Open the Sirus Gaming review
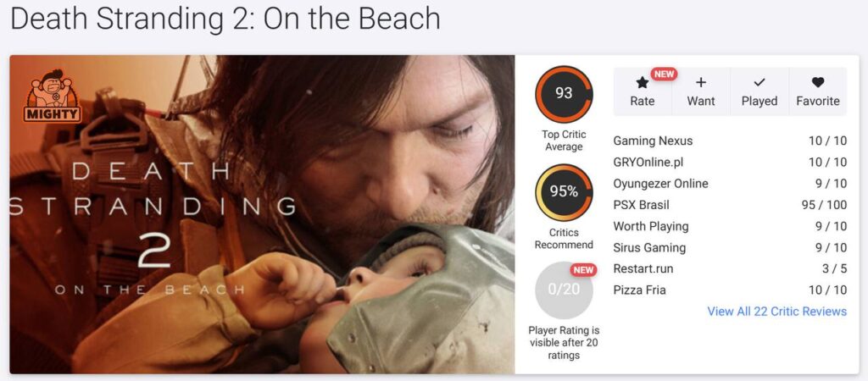Viewport: 868px width, 381px height. tap(730, 248)
